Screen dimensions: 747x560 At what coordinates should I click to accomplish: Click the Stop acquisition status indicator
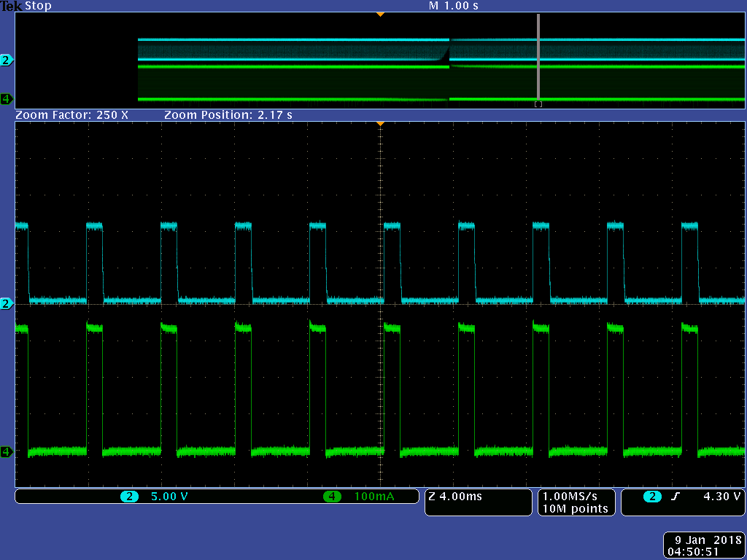pyautogui.click(x=38, y=6)
